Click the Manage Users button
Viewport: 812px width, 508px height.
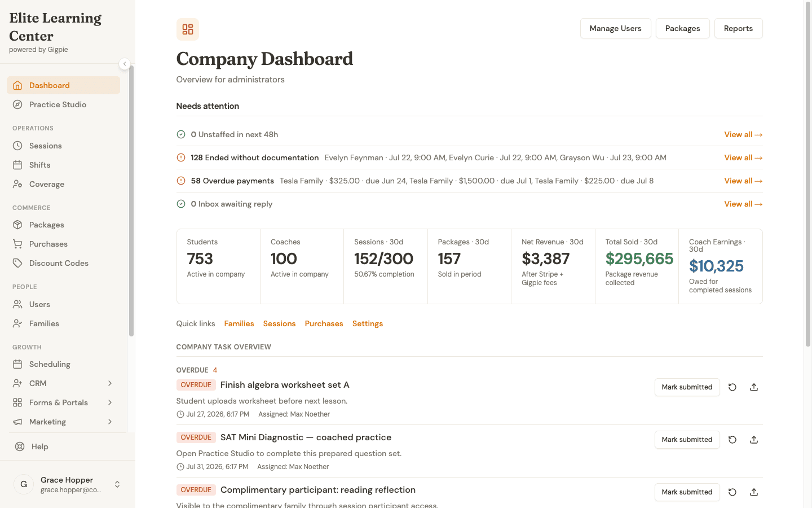tap(615, 28)
